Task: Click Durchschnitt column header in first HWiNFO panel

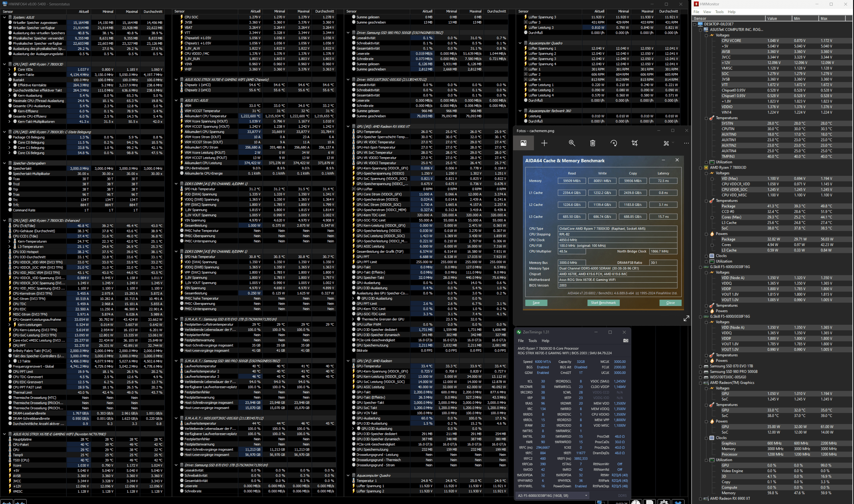Action: pyautogui.click(x=153, y=12)
